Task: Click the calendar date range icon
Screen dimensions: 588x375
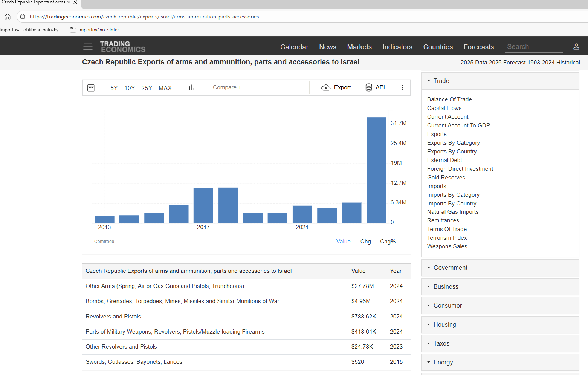Action: click(91, 87)
